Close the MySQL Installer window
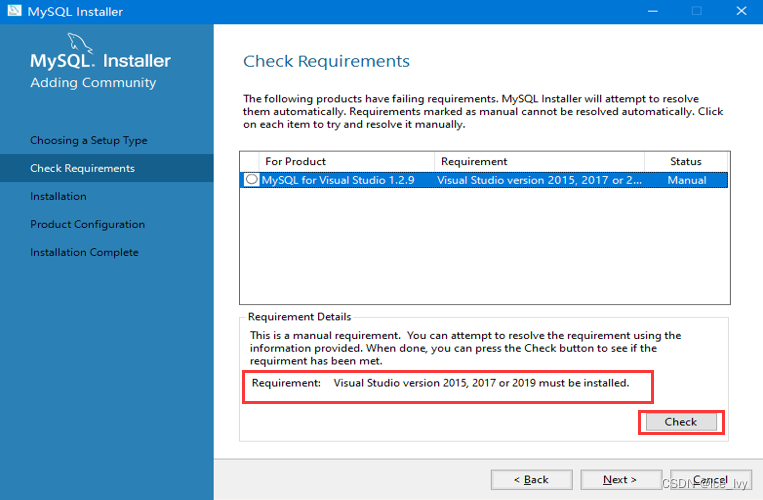 point(741,11)
